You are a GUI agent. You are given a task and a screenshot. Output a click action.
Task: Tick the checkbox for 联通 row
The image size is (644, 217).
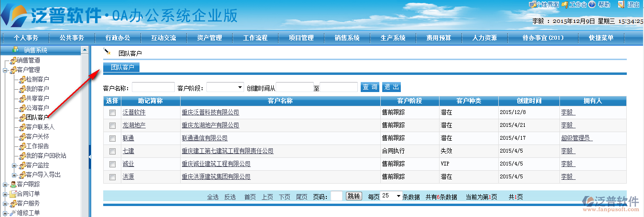[112, 138]
